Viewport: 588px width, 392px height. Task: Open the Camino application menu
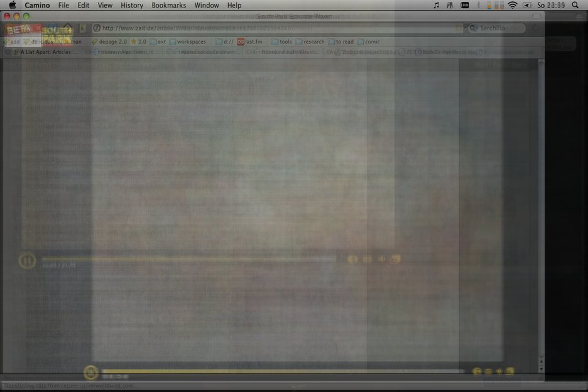coord(37,5)
